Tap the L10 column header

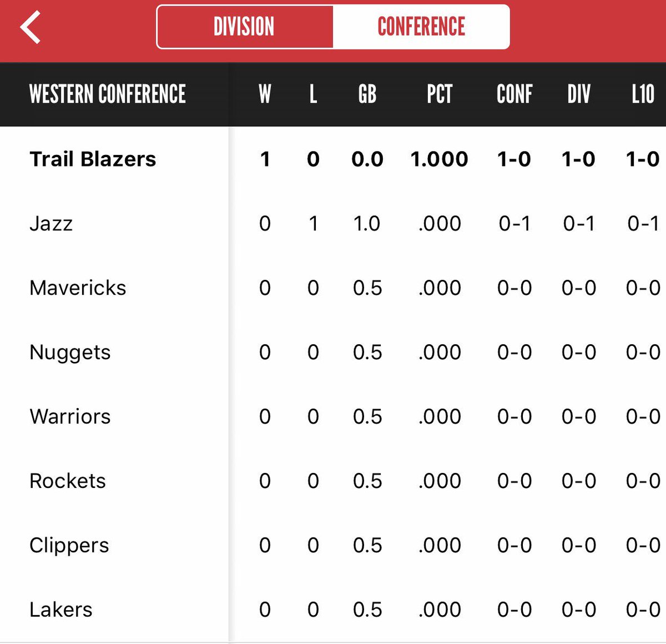(643, 94)
